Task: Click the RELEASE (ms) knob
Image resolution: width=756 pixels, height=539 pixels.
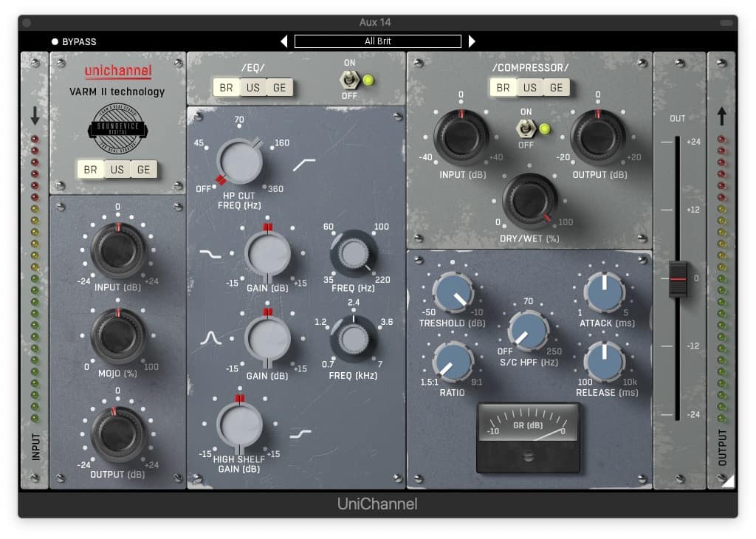Action: [x=605, y=362]
